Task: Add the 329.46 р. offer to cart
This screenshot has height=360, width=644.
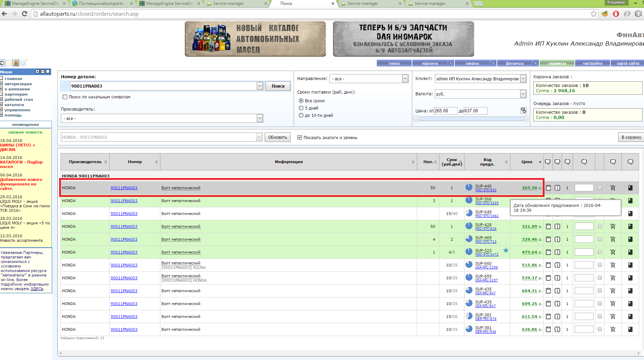Action: point(613,239)
